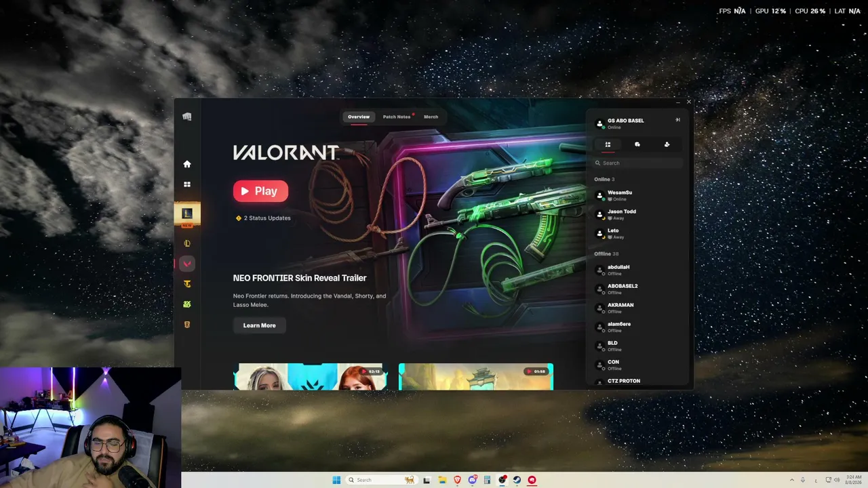This screenshot has width=868, height=488.
Task: Select offline friend BLD
Action: coord(638,346)
